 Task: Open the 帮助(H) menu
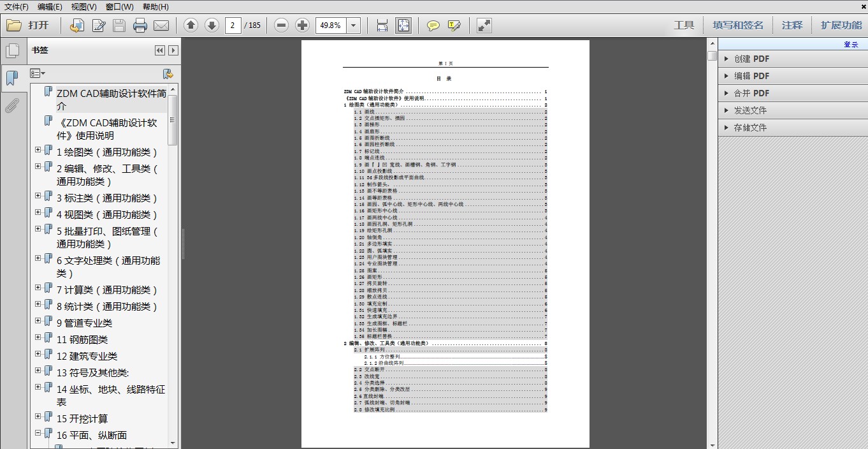(156, 6)
